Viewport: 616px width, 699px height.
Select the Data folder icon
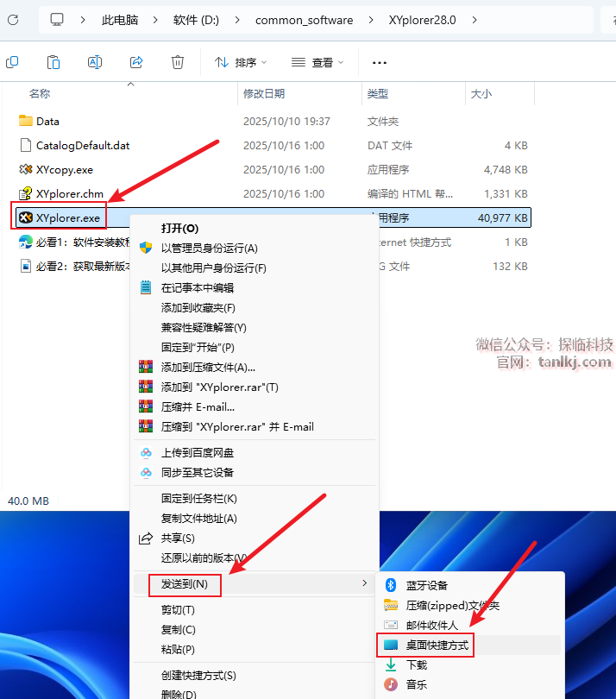pyautogui.click(x=26, y=121)
